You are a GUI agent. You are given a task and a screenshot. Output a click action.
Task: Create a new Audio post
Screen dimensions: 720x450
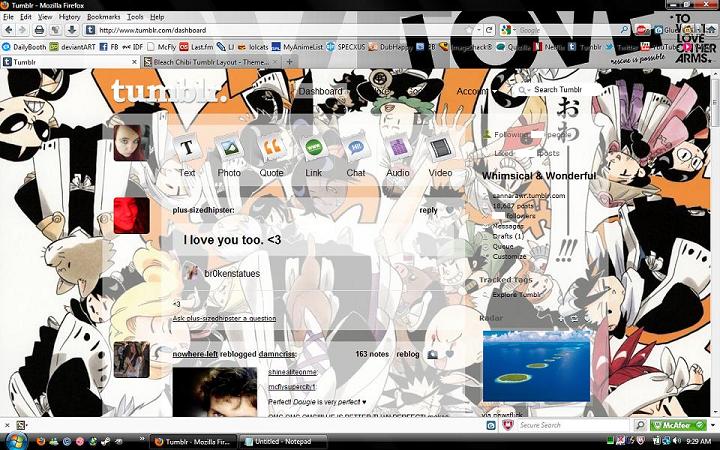tap(398, 155)
